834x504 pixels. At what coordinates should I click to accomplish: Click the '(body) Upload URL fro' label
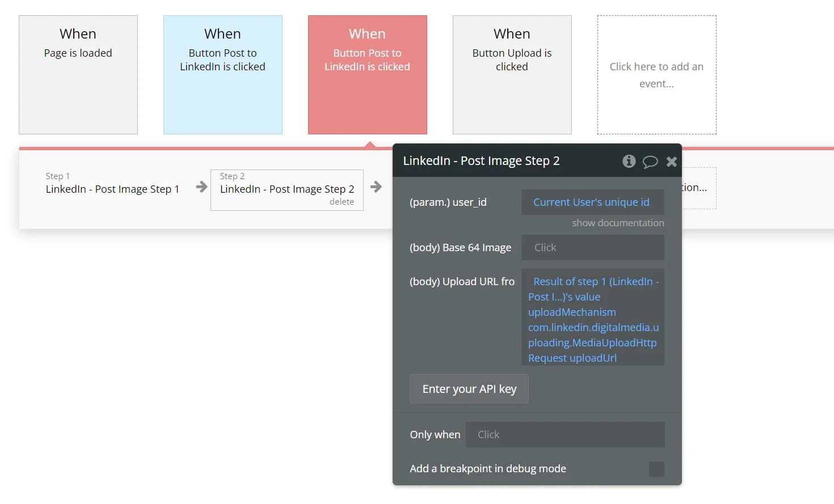(x=462, y=282)
